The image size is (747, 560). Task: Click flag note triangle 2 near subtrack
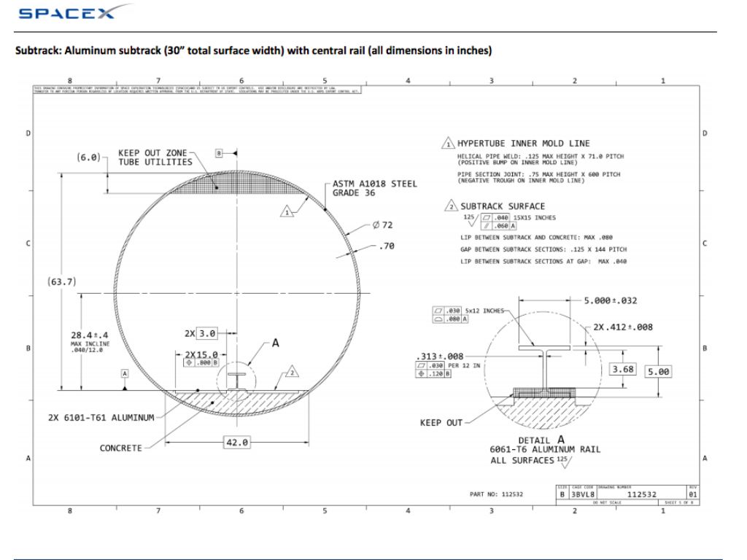click(292, 373)
